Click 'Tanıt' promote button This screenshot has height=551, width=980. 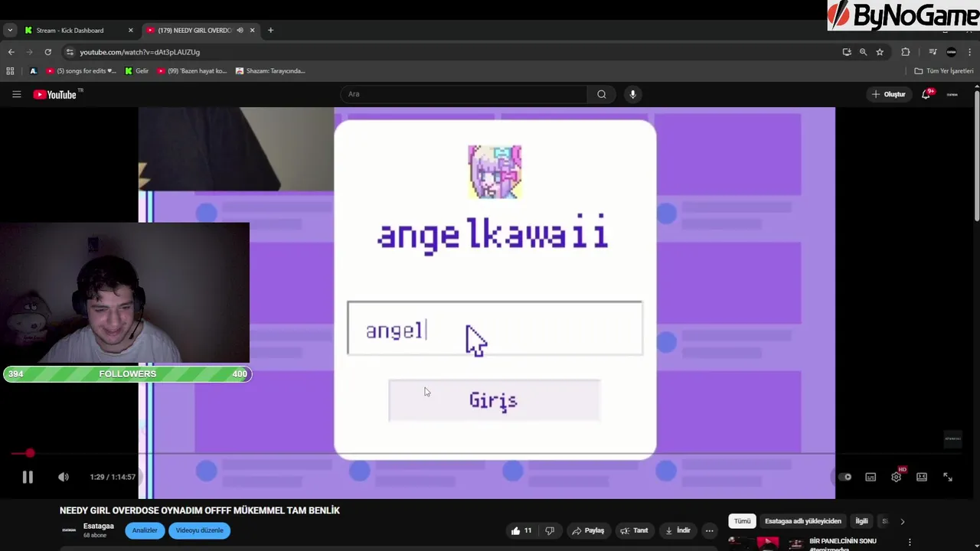click(x=634, y=530)
